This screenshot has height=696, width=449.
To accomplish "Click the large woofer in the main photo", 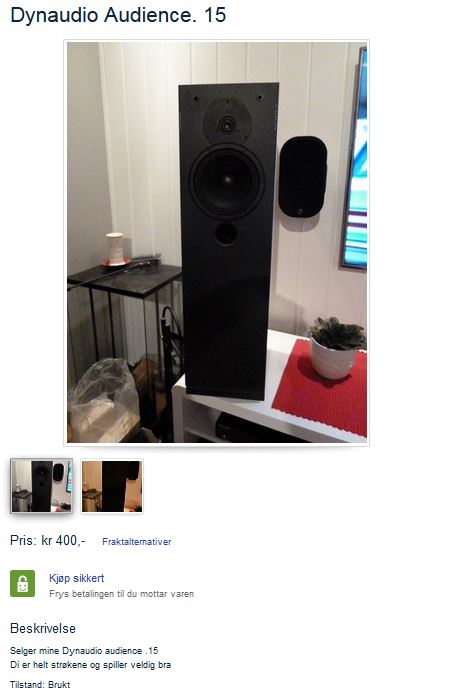I will tap(227, 180).
